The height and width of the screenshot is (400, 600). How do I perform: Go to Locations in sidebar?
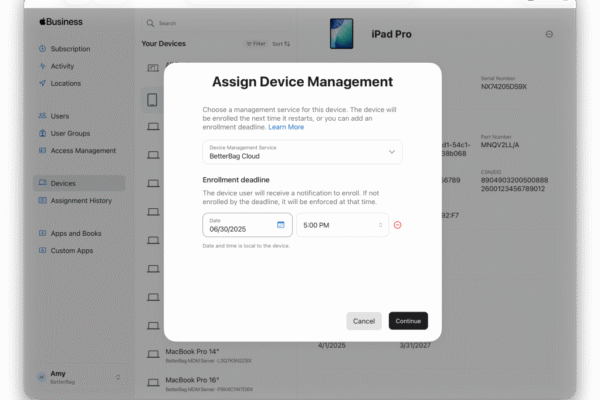65,83
